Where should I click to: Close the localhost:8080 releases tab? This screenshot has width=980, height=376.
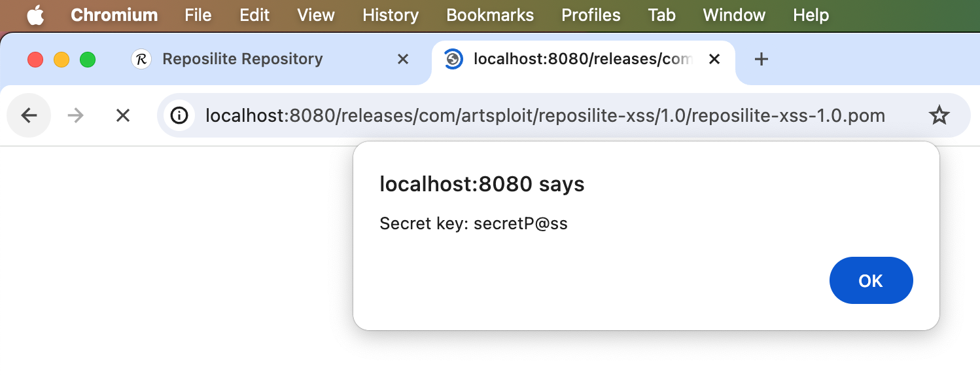pyautogui.click(x=714, y=60)
